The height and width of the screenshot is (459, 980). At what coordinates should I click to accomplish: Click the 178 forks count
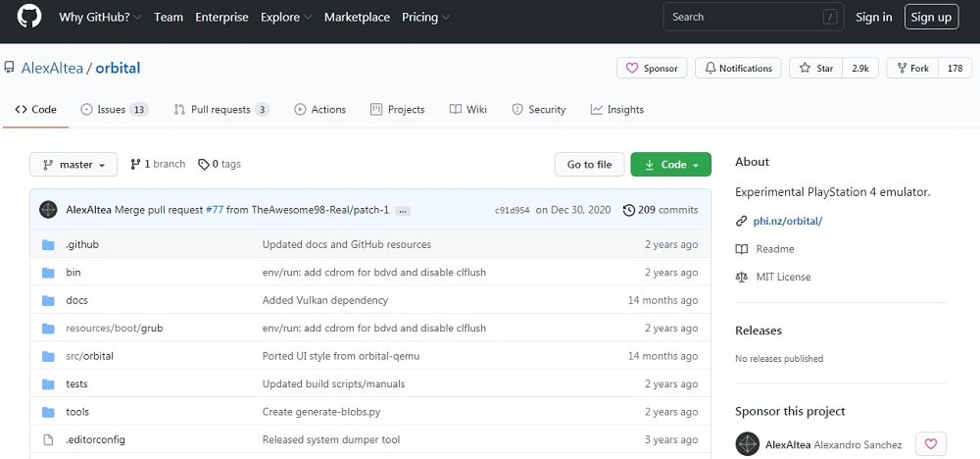coord(955,68)
